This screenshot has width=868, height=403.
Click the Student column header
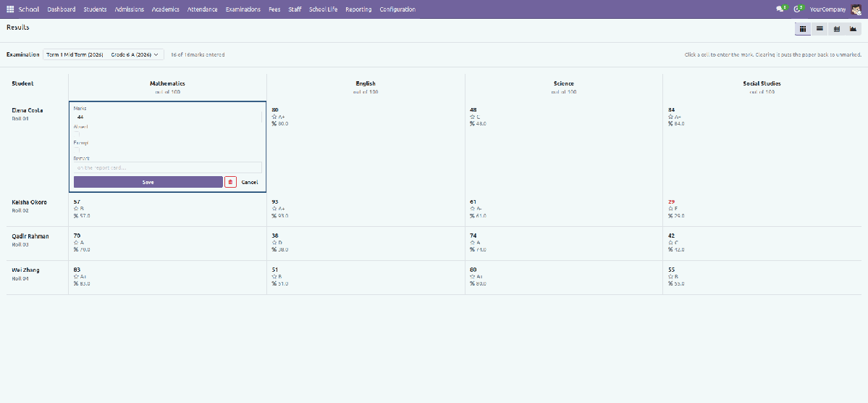pyautogui.click(x=22, y=83)
